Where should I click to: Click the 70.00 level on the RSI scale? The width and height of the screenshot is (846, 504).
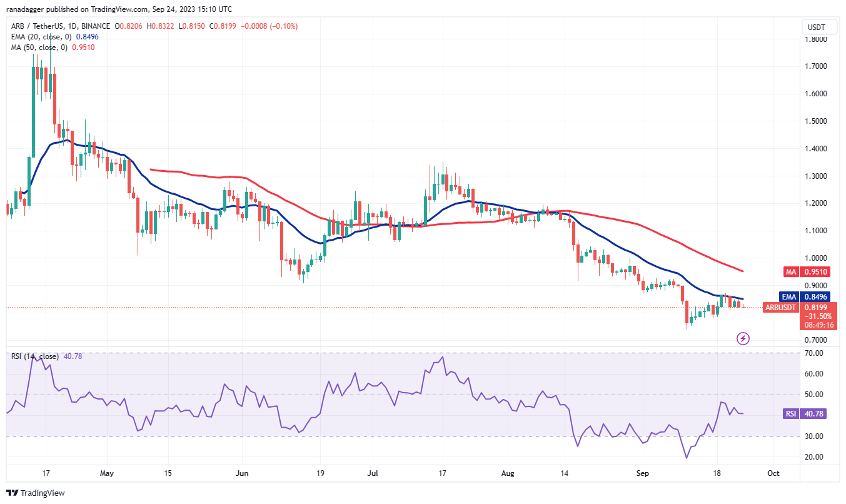(x=813, y=353)
